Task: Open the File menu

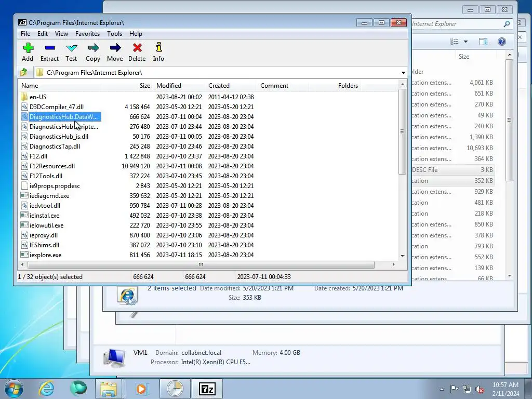Action: click(25, 34)
